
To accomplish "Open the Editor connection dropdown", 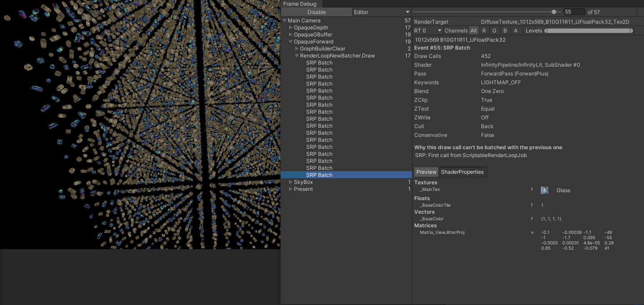I will point(381,12).
